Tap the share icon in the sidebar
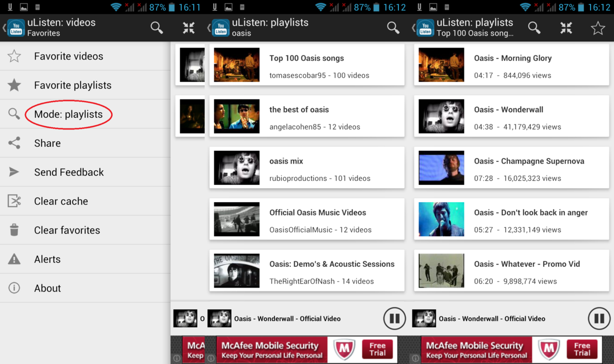Screen dimensions: 614x364 [x=14, y=142]
